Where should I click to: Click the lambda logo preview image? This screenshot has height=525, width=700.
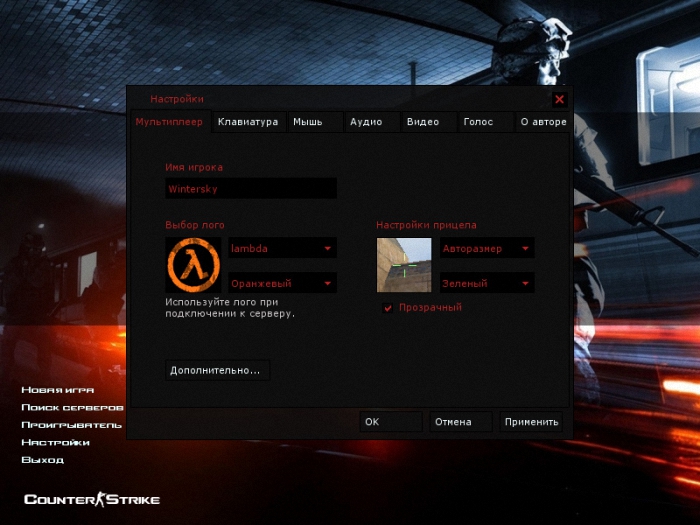(193, 265)
